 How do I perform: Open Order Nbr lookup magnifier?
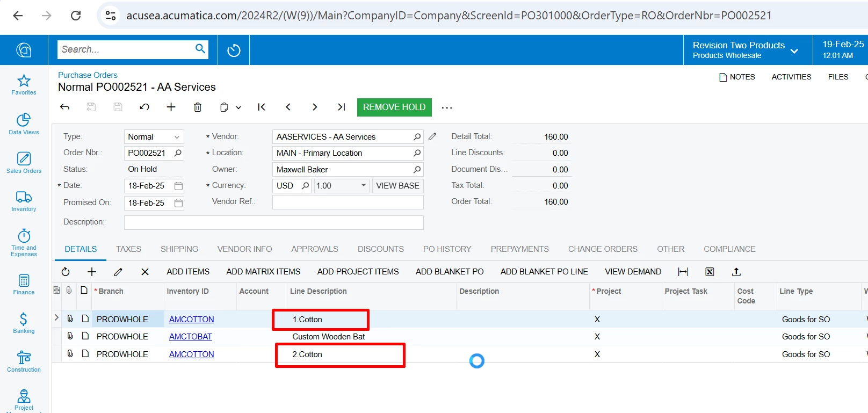click(178, 153)
